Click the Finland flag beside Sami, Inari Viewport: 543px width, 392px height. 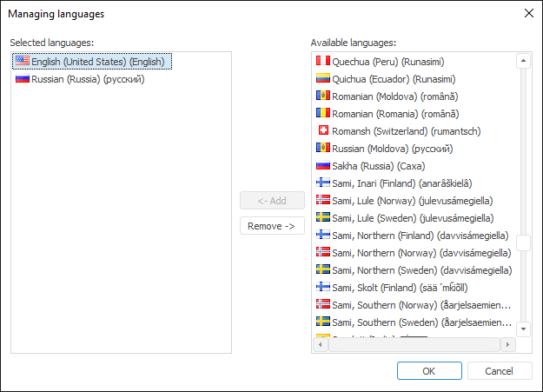(322, 183)
